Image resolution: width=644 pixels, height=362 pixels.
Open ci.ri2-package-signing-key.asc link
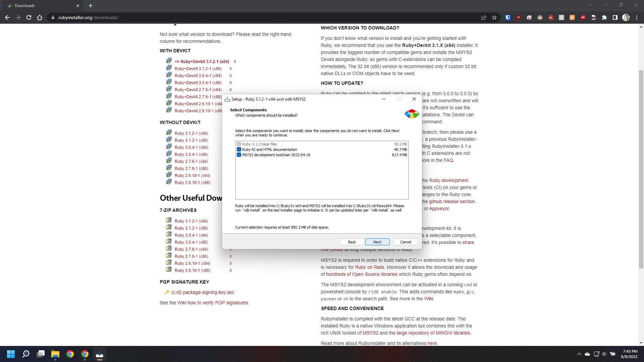point(203,293)
